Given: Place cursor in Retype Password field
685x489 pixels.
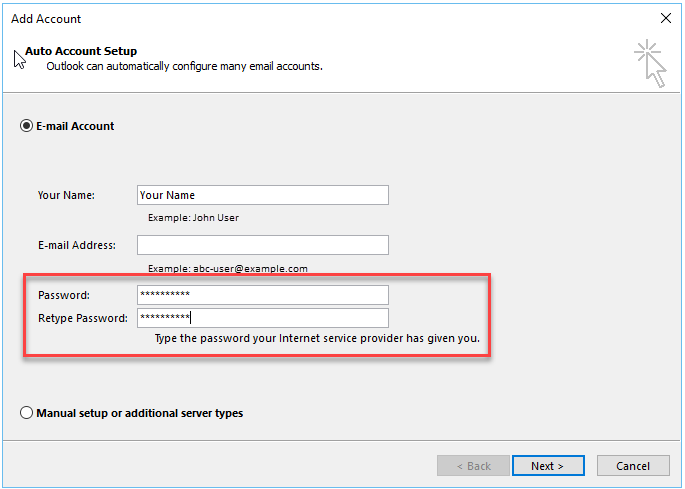Looking at the screenshot, I should tap(262, 318).
